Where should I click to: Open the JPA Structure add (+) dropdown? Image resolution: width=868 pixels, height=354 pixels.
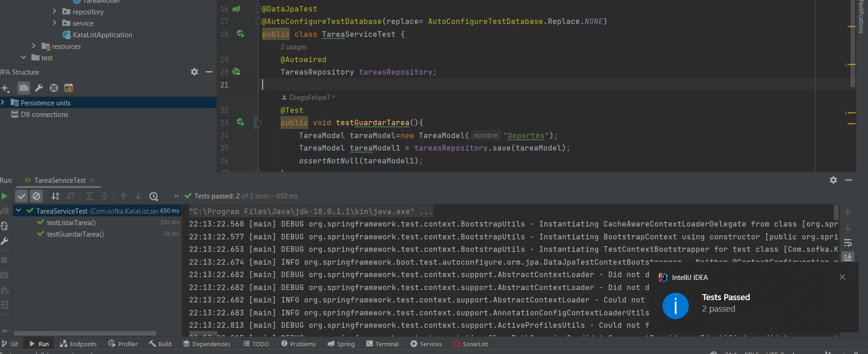(6, 88)
